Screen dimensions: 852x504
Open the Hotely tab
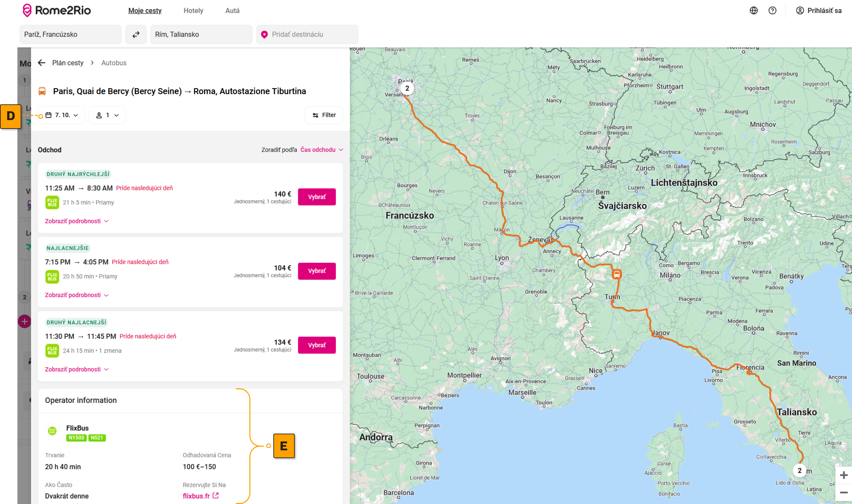(193, 11)
